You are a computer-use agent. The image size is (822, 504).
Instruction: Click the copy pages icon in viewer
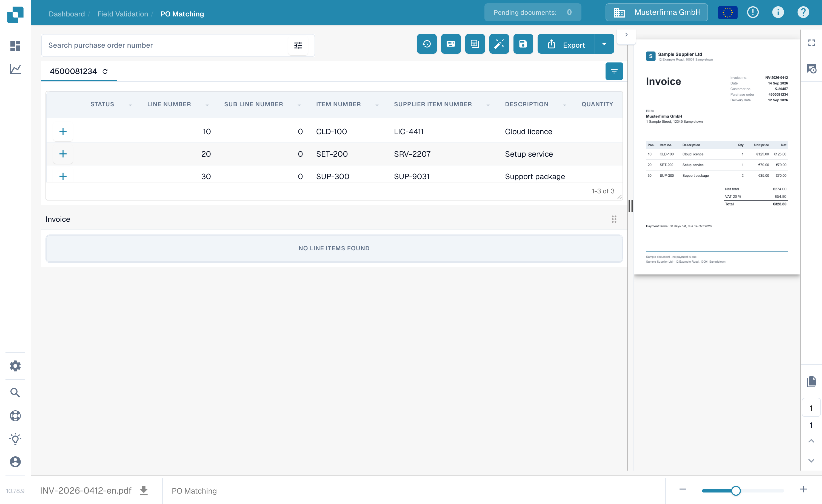coord(811,381)
